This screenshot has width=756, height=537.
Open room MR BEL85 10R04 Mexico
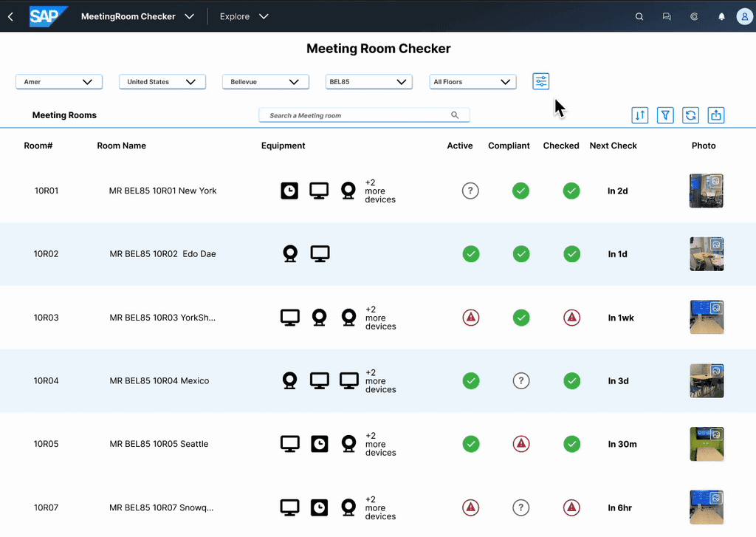click(159, 381)
